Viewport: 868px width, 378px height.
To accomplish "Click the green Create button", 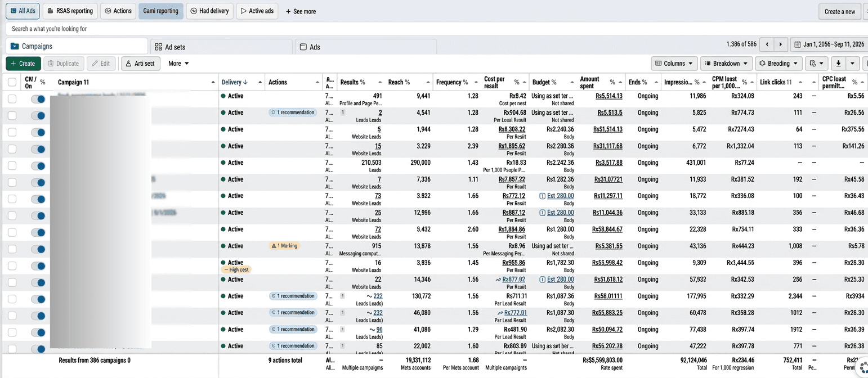I will click(23, 64).
